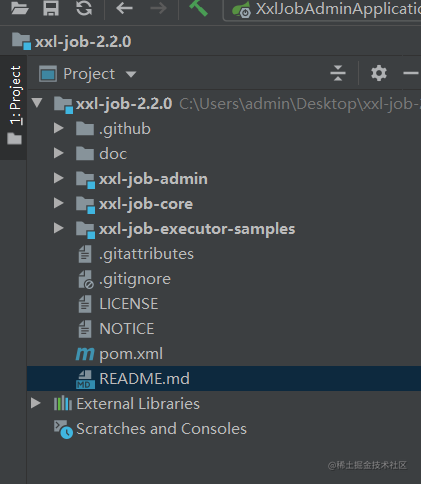Screen dimensions: 421x484
Task: Open XxlJobAdminApplication run configuration selector
Action: 324,9
